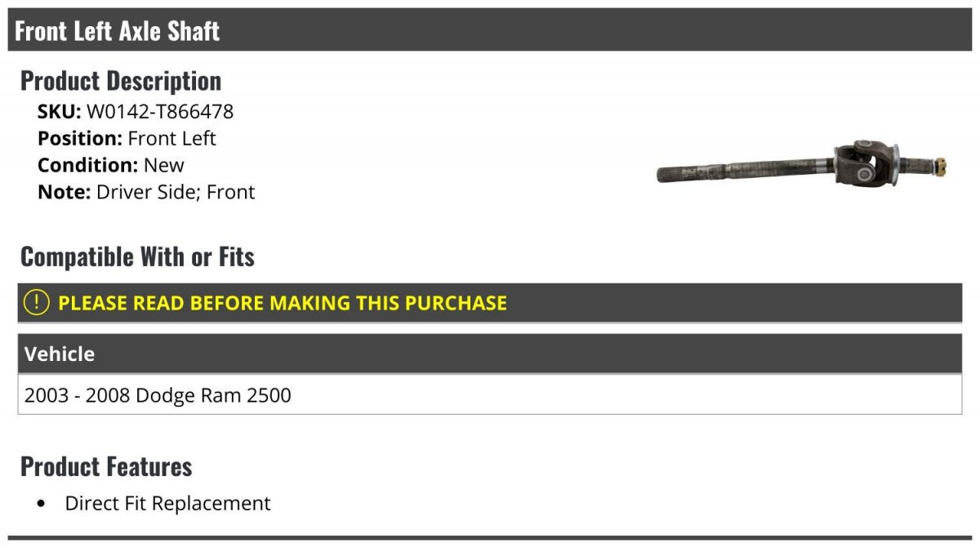980x548 pixels.
Task: Click the Condition: New line
Action: click(x=111, y=165)
